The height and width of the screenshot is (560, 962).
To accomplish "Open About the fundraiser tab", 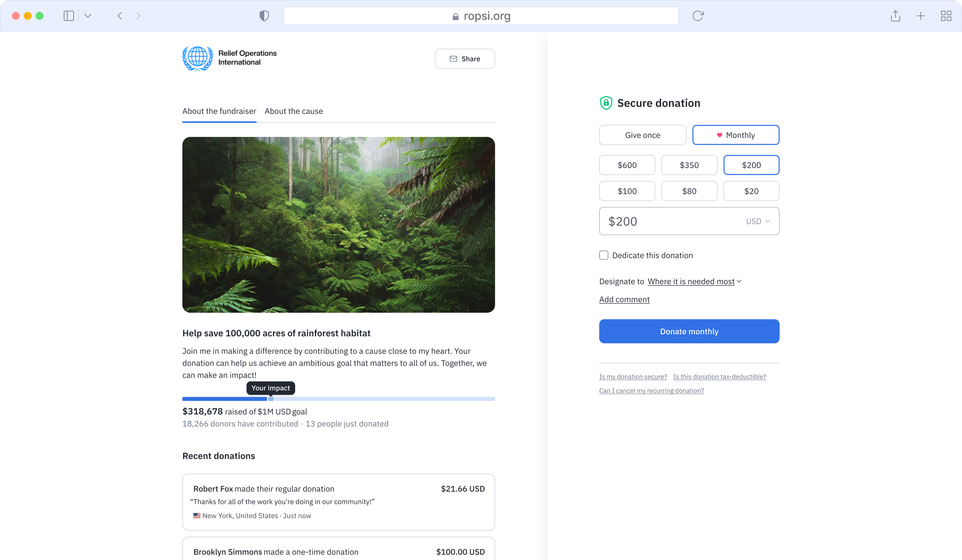I will point(219,111).
